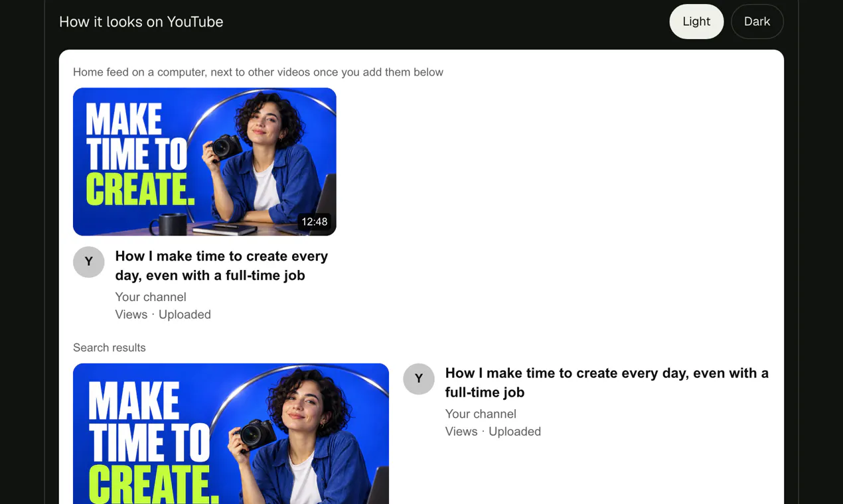The image size is (843, 504).
Task: Click the 'How it looks on YouTube' heading
Action: [141, 22]
